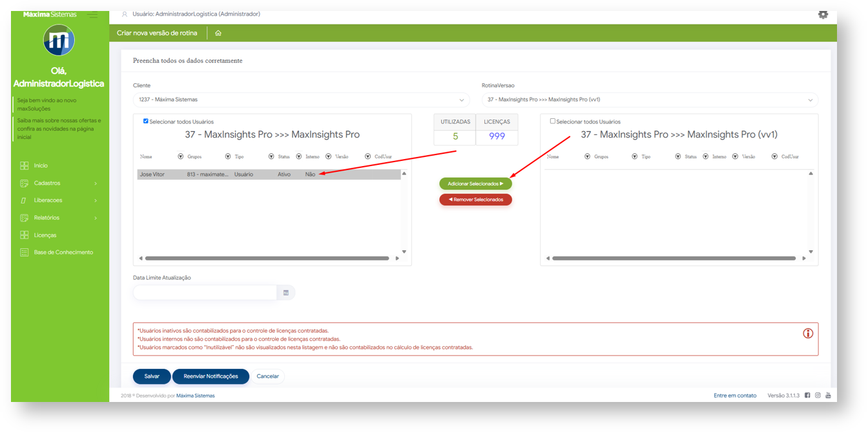Image resolution: width=868 pixels, height=433 pixels.
Task: Click the CodUsur column header in left table
Action: click(x=383, y=157)
